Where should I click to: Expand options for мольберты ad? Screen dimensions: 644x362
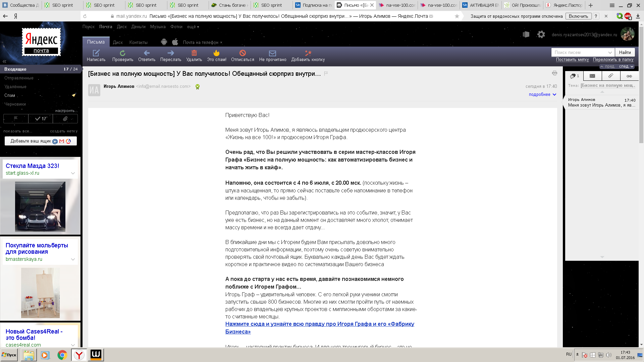pos(73,259)
